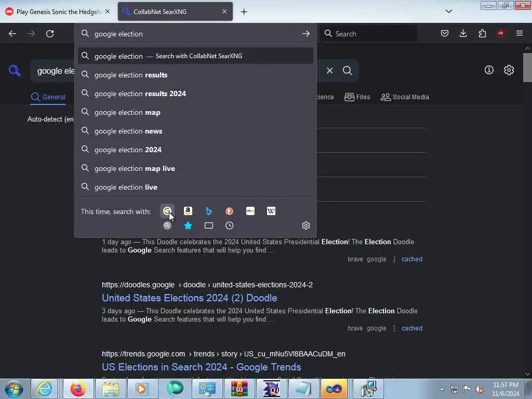Search open tabs using the tab icon
This screenshot has height=399, width=532.
209,225
